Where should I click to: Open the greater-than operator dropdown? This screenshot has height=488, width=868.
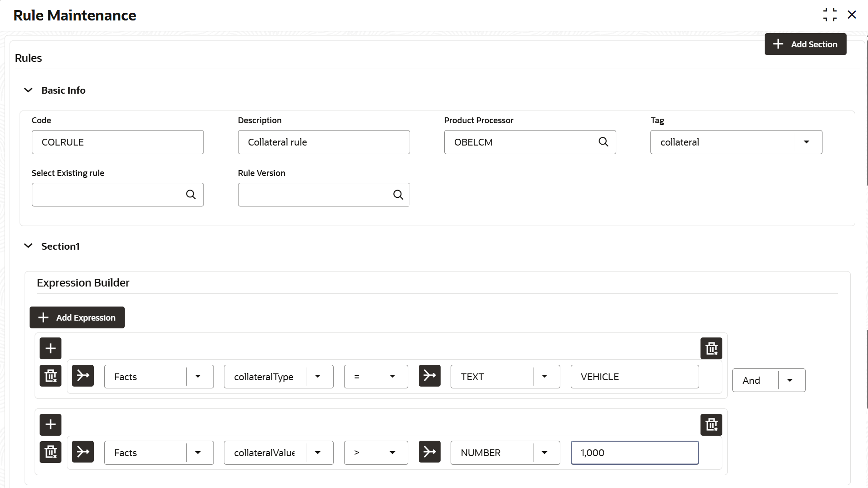pos(392,453)
